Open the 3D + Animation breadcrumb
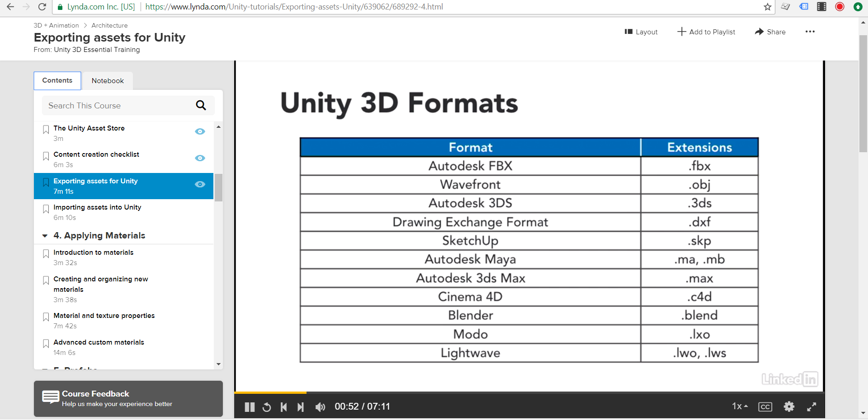The width and height of the screenshot is (868, 420). coord(56,25)
